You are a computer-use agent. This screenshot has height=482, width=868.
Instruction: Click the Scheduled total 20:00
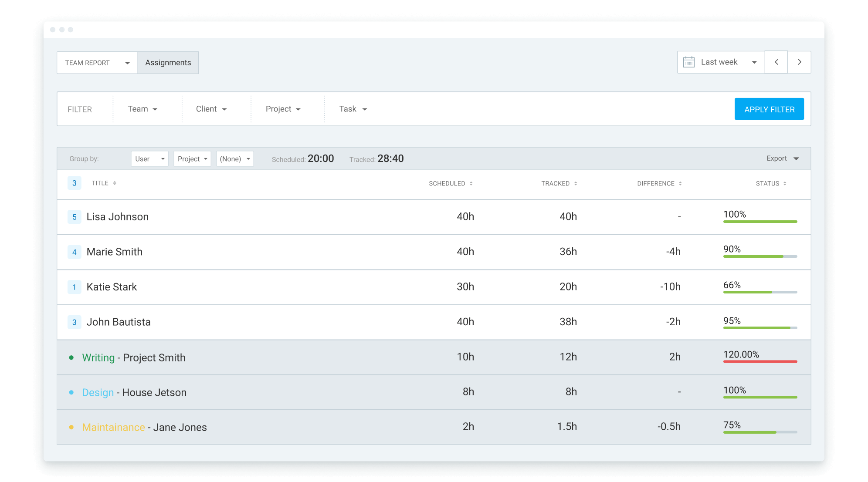(321, 158)
